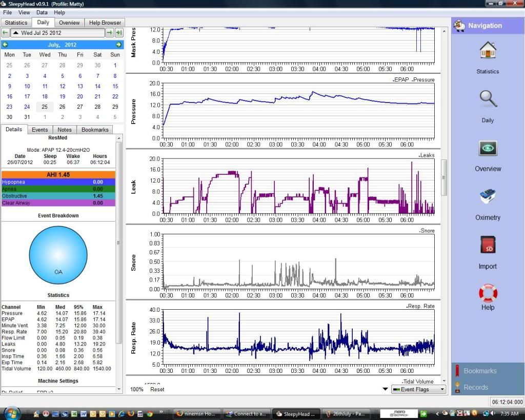Open Statistics from the Navigation sidebar
The height and width of the screenshot is (420, 525).
tap(487, 52)
